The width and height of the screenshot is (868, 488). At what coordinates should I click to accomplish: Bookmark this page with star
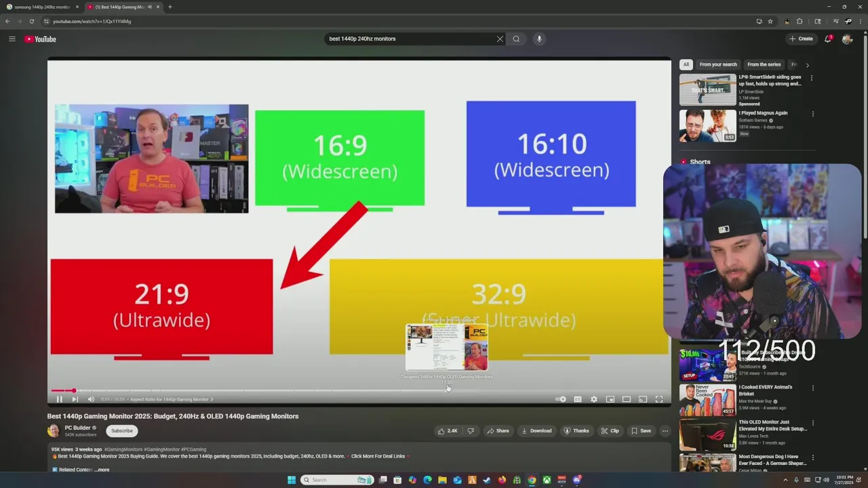tap(770, 21)
